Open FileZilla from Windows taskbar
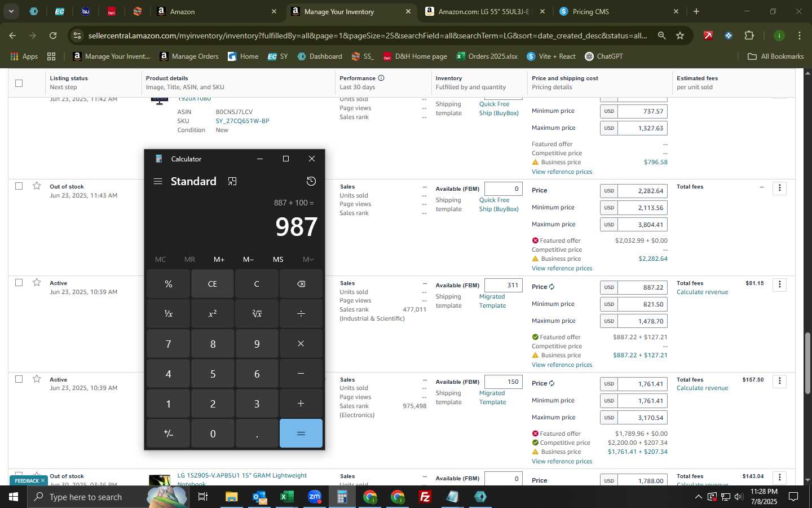This screenshot has width=812, height=508. pos(425,497)
